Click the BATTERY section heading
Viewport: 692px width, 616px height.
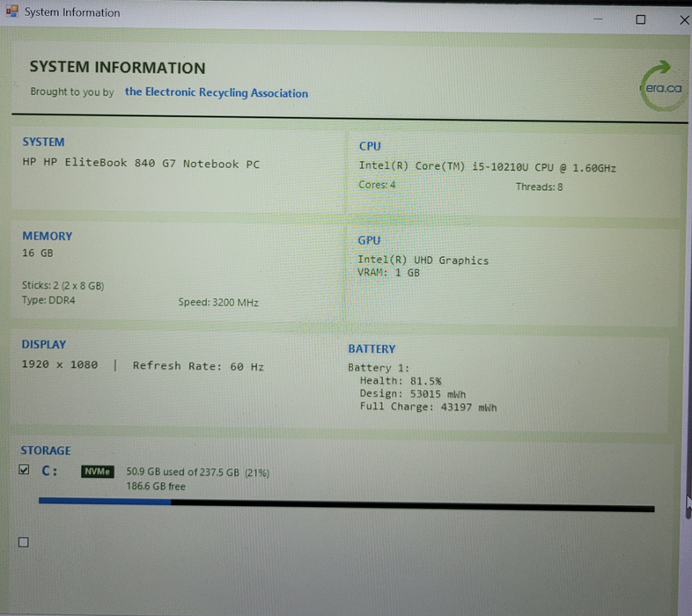[372, 348]
